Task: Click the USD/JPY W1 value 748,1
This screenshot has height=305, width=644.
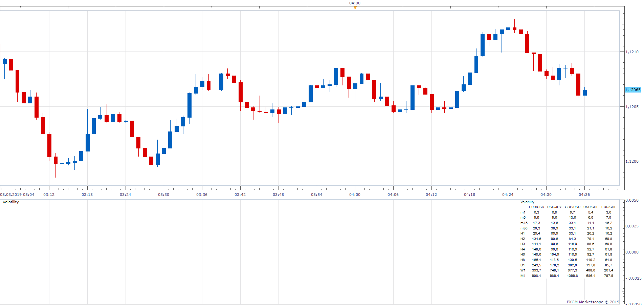Action: click(x=555, y=270)
